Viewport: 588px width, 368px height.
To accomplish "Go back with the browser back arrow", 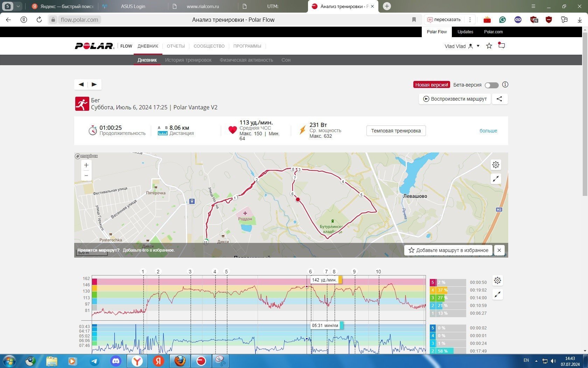I will pos(8,20).
